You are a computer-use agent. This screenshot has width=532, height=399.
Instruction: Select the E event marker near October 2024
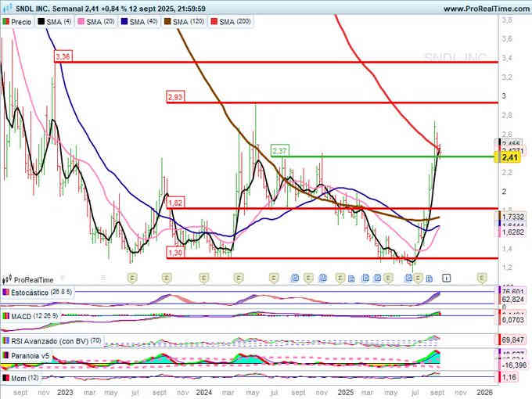tap(308, 279)
